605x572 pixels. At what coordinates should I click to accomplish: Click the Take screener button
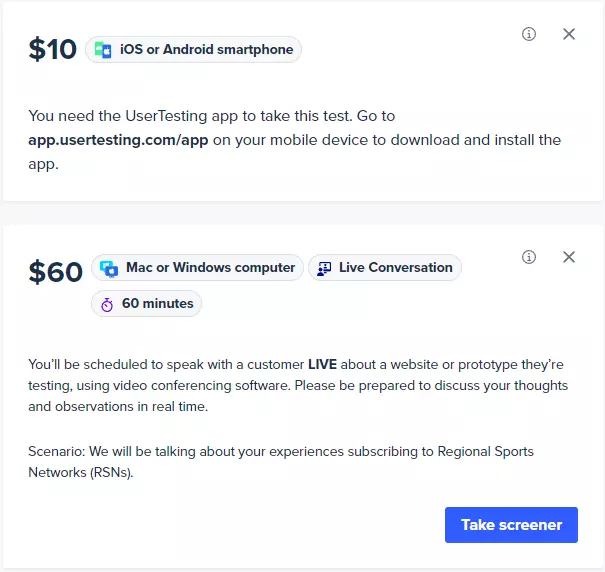point(511,525)
